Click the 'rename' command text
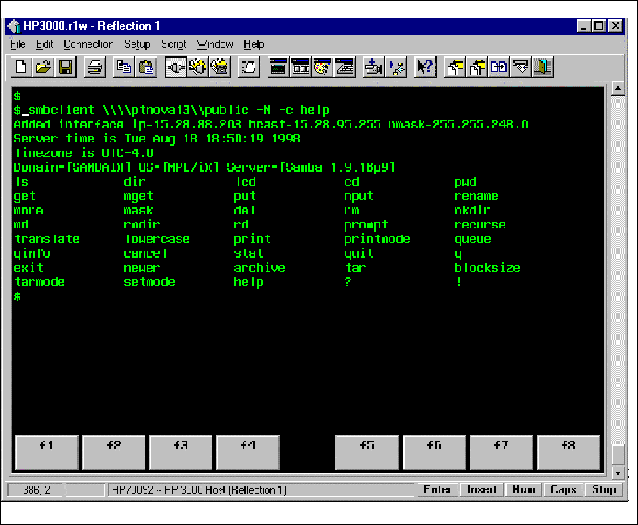This screenshot has height=525, width=638. (x=476, y=196)
